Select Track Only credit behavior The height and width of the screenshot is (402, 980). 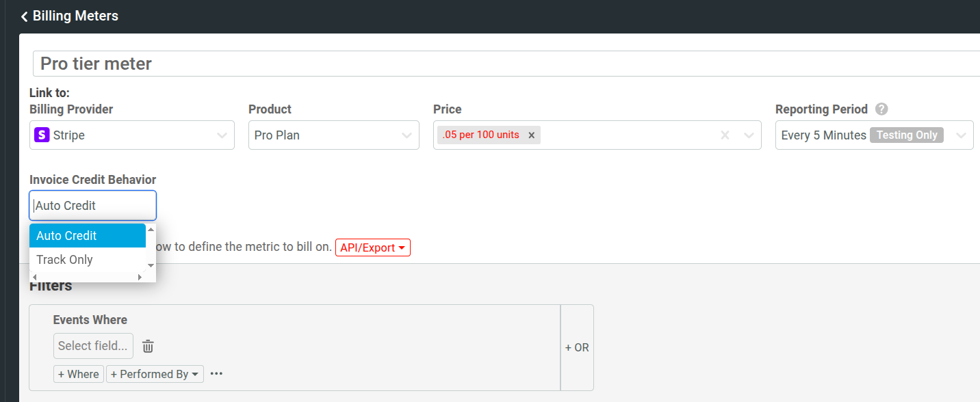pyautogui.click(x=64, y=259)
